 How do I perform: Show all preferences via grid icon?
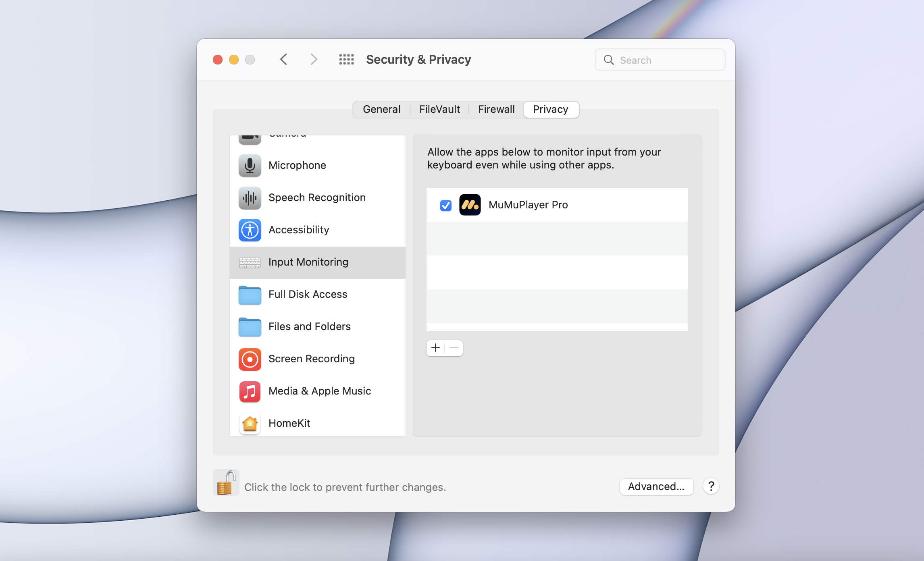346,60
